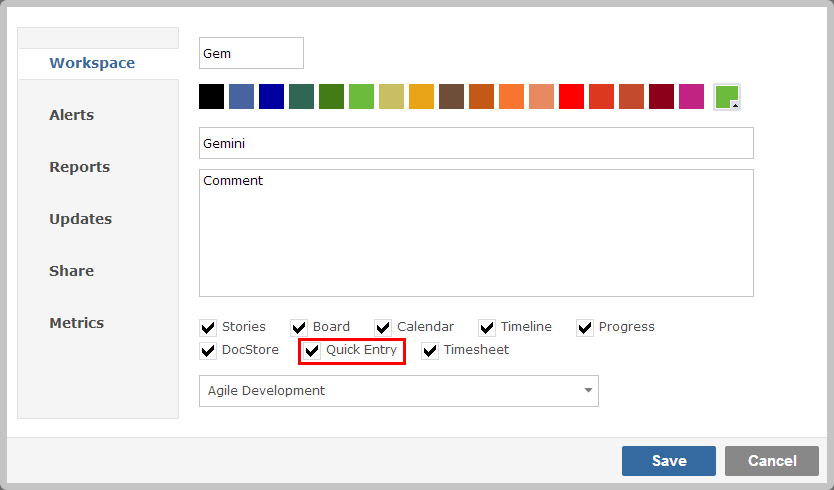Switch to the Alerts tab
834x490 pixels.
coord(72,115)
